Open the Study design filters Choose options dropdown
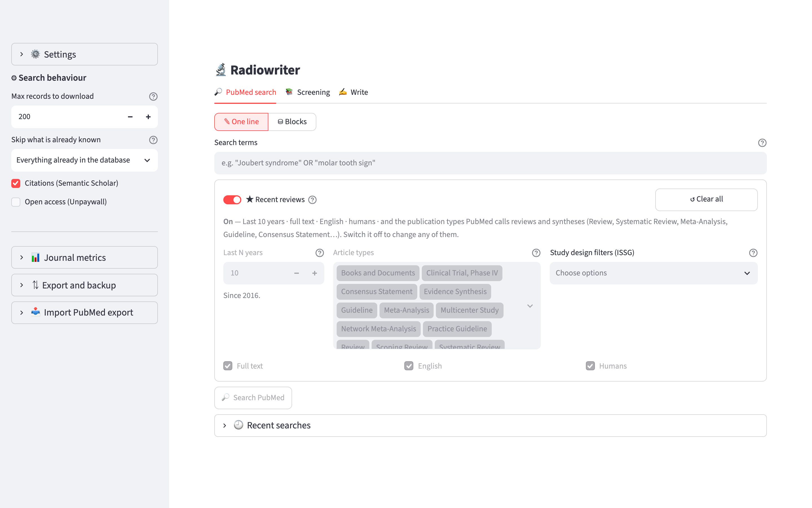The image size is (812, 508). 653,273
